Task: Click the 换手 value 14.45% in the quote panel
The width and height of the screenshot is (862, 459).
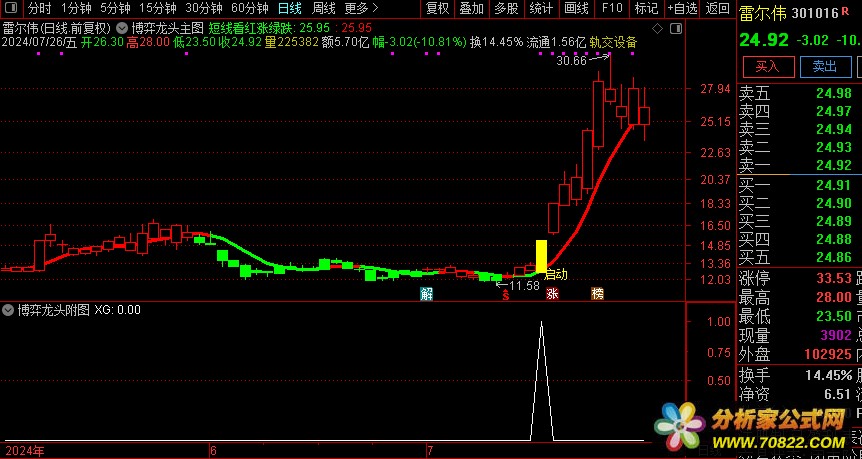Action: (x=828, y=375)
